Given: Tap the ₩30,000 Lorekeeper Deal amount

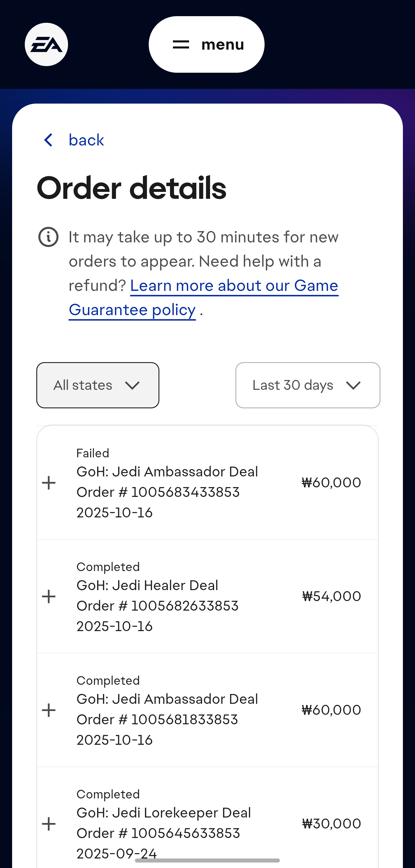Looking at the screenshot, I should [x=331, y=824].
